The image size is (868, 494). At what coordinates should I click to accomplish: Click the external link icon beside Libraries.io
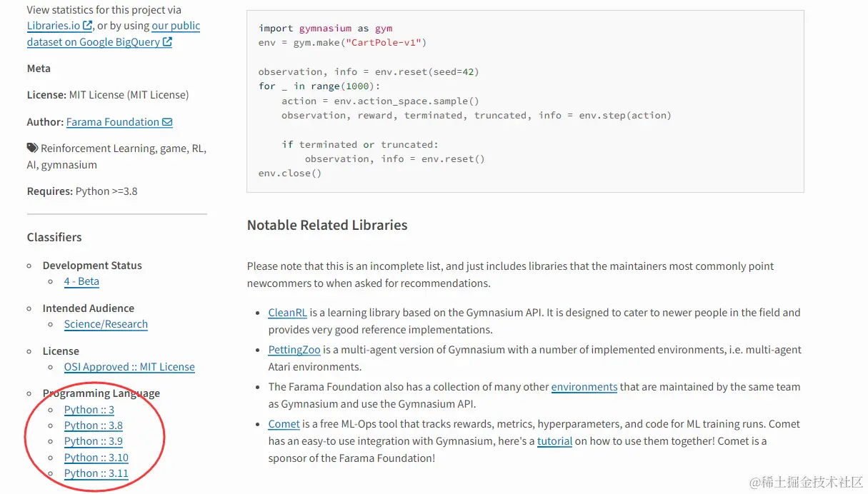[88, 26]
